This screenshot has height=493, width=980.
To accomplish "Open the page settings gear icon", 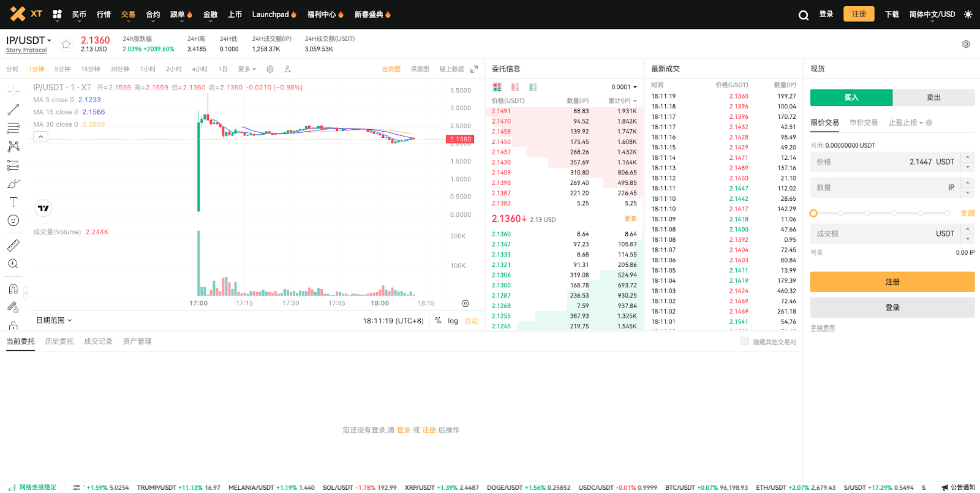I will 966,44.
